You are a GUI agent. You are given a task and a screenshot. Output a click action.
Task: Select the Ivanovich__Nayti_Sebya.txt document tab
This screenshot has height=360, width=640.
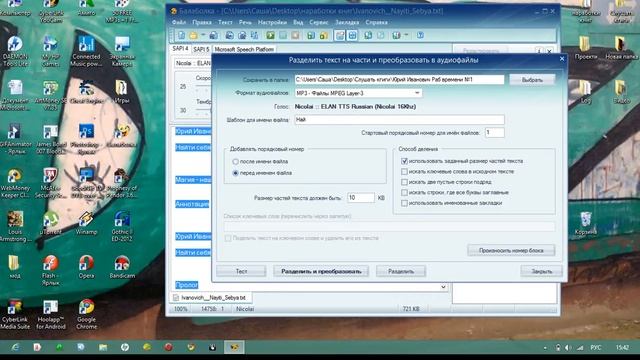tap(211, 298)
